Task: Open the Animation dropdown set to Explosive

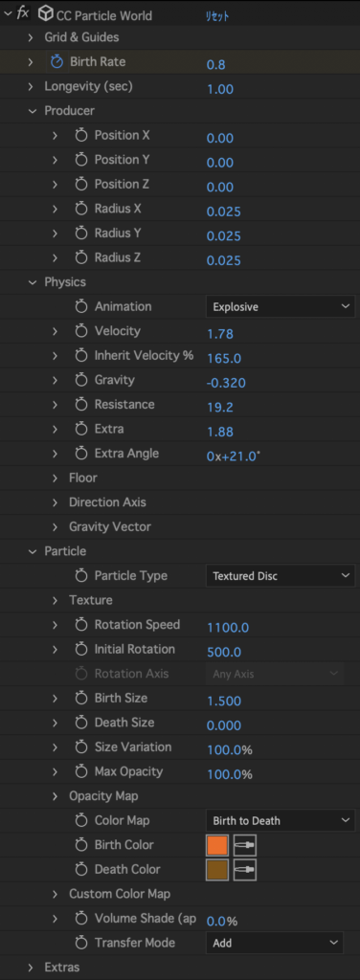Action: coord(280,307)
